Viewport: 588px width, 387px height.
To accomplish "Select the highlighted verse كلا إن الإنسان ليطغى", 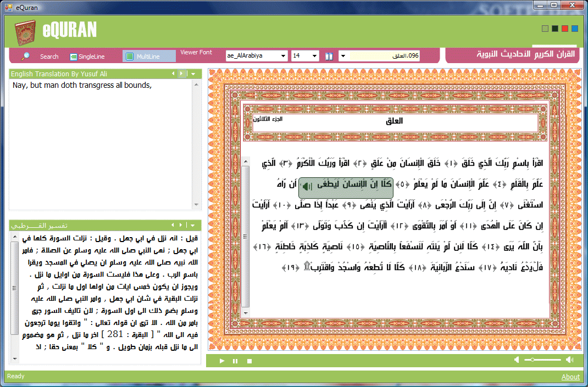I will point(345,188).
